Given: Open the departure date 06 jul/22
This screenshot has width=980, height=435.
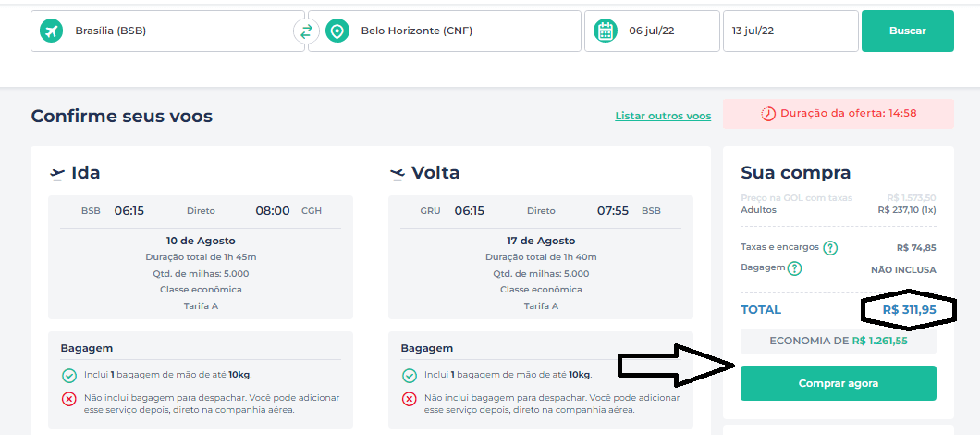Looking at the screenshot, I should [652, 31].
